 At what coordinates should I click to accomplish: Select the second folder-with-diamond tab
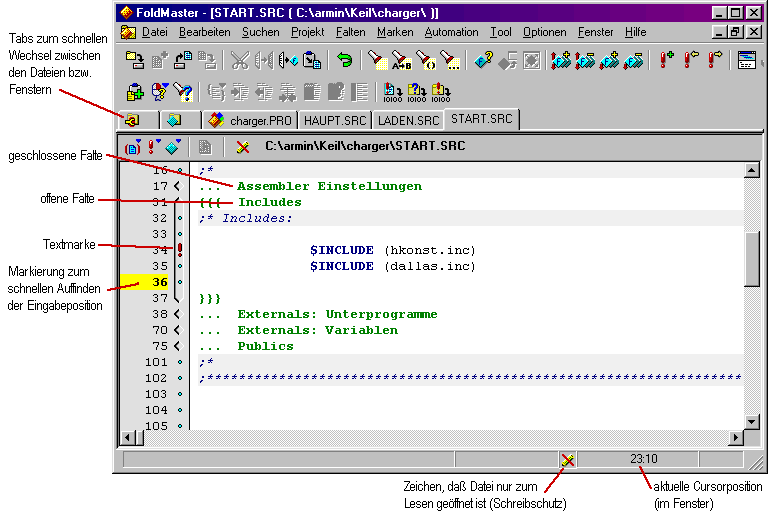[x=180, y=121]
